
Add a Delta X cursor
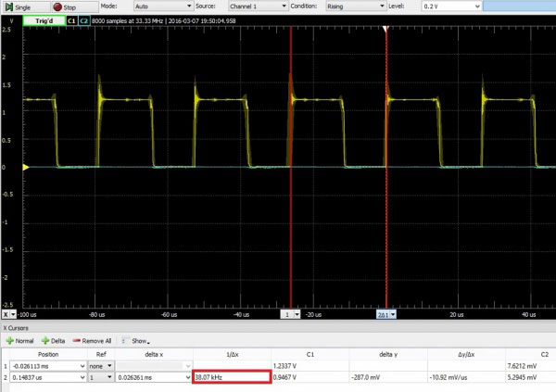53,341
